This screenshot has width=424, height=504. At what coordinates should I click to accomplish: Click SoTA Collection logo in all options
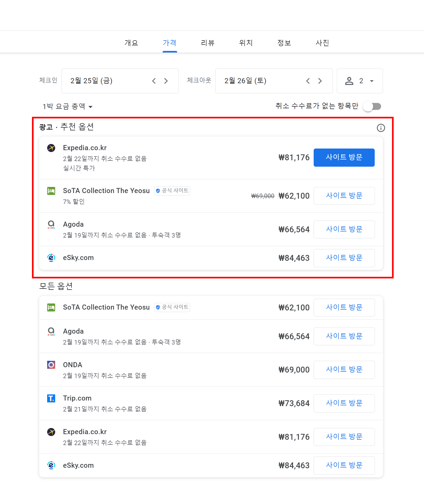tap(51, 307)
